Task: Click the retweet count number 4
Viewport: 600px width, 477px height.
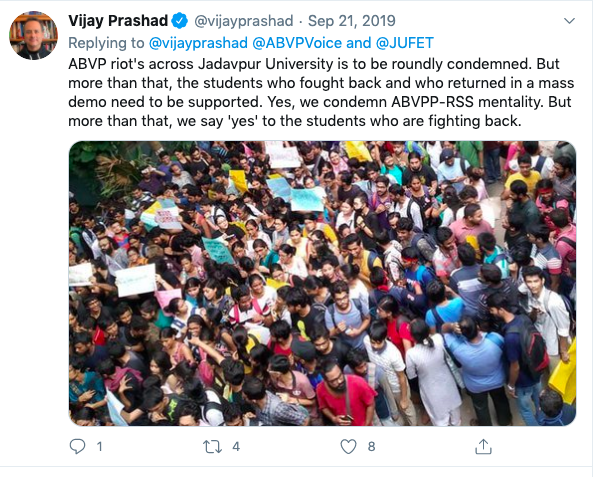Action: [236, 447]
